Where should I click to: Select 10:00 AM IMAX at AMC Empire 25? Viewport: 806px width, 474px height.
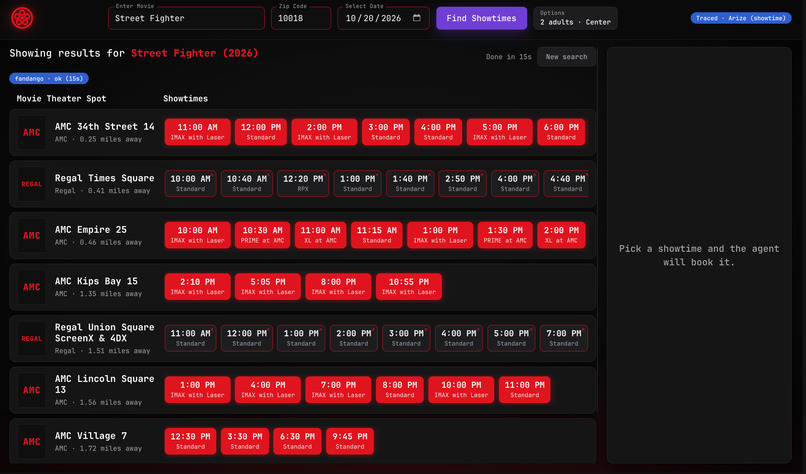pos(197,235)
